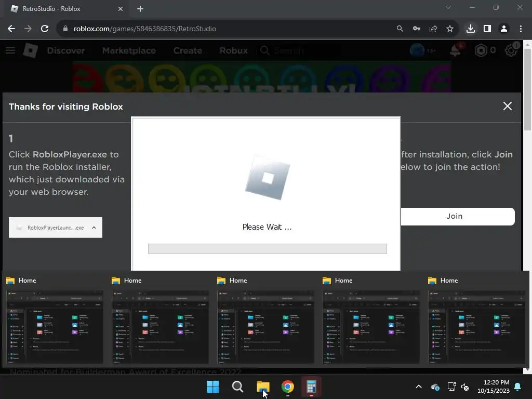This screenshot has width=532, height=399.
Task: Open the zoom magnifier in address bar
Action: [400, 29]
